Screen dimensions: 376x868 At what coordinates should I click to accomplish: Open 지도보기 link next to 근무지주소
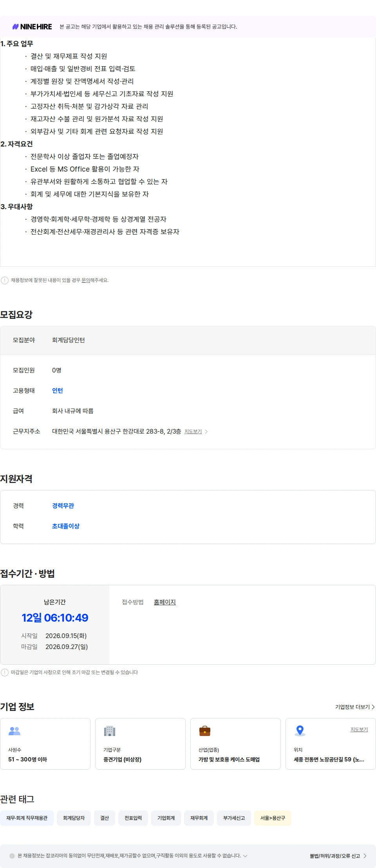pos(193,432)
